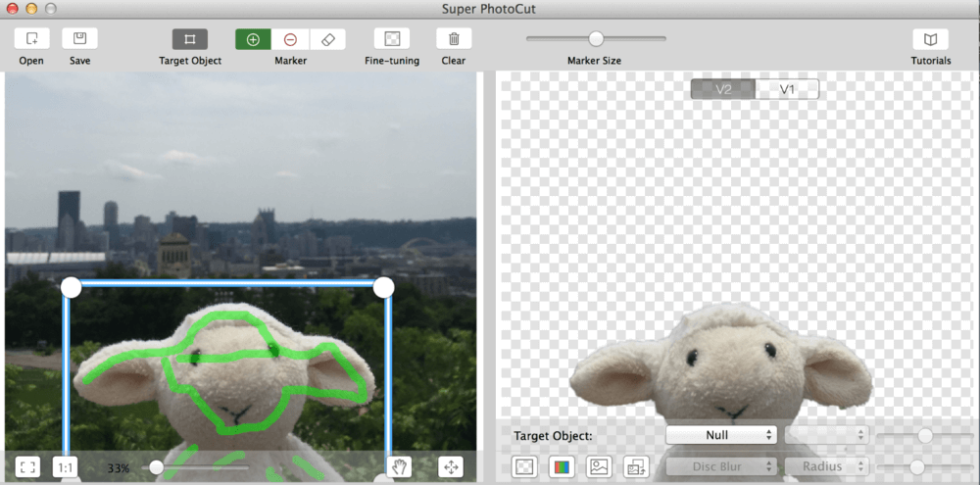Viewport: 980px width, 485px height.
Task: Choose solid color background icon
Action: 562,467
